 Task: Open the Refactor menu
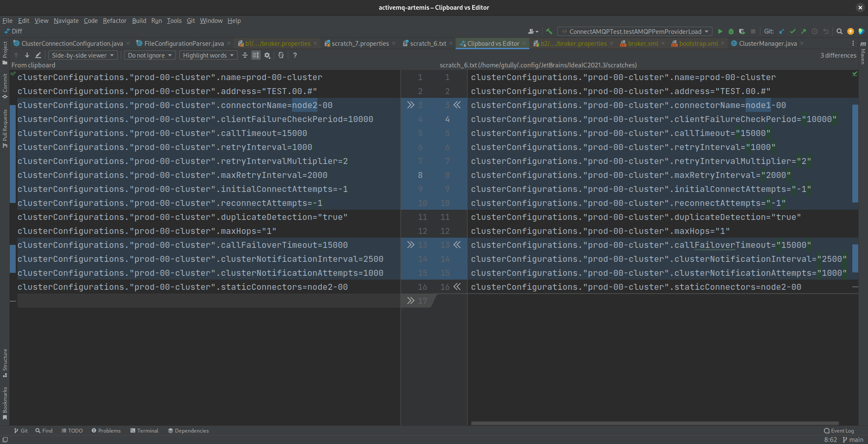pyautogui.click(x=114, y=20)
